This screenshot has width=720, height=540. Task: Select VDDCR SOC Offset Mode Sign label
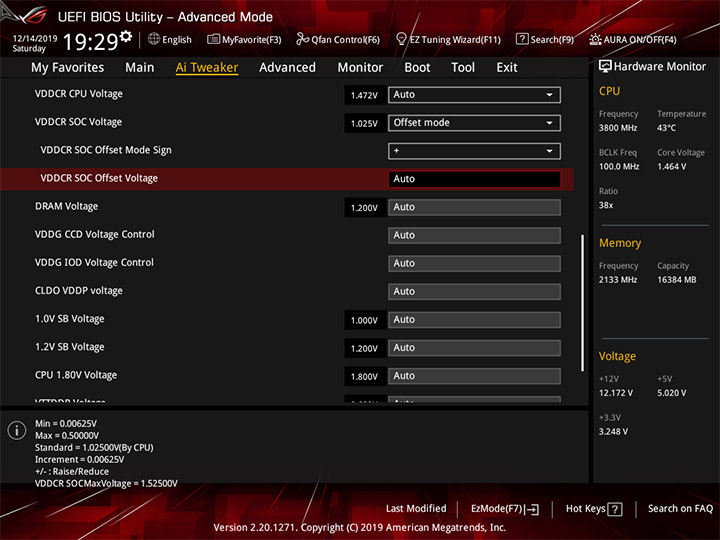coord(106,150)
